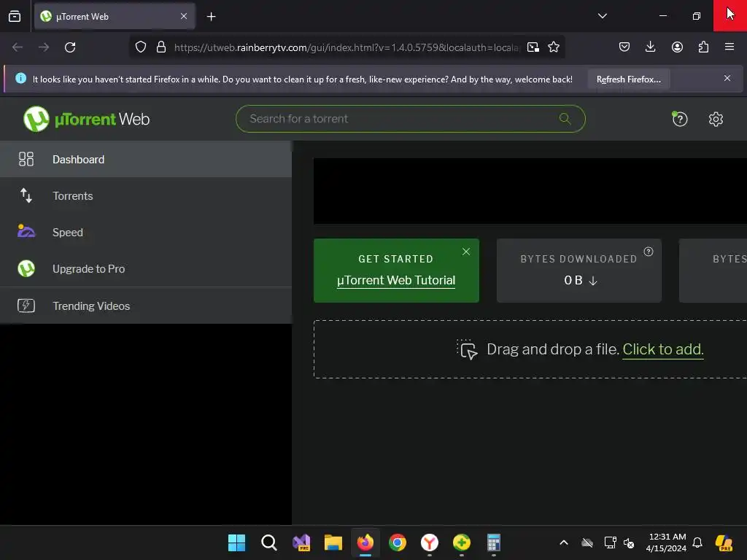Open the Speed section in the sidebar

pyautogui.click(x=146, y=233)
